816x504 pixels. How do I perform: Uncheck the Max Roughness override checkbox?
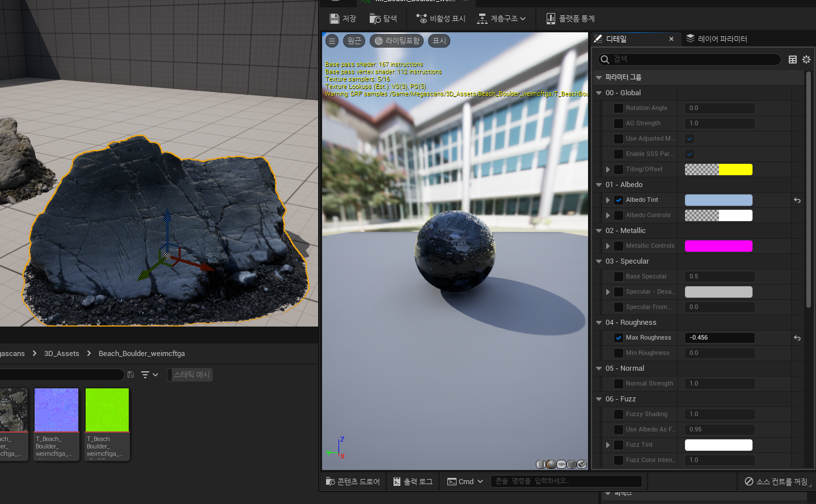pos(619,338)
